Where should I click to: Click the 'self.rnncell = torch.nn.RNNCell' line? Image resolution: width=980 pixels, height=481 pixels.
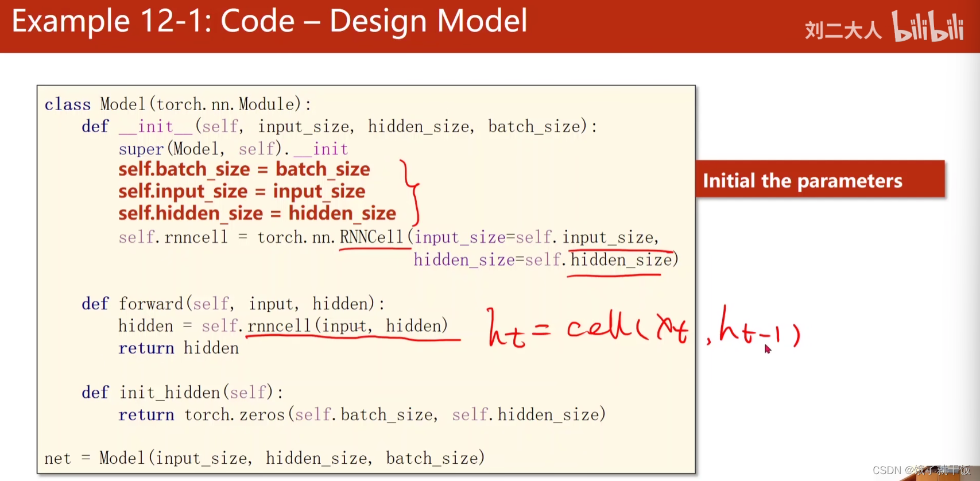(389, 237)
